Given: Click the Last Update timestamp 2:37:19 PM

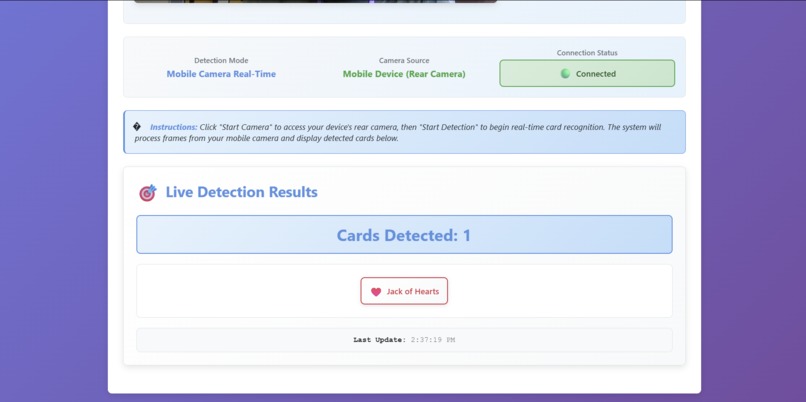Looking at the screenshot, I should coord(433,340).
